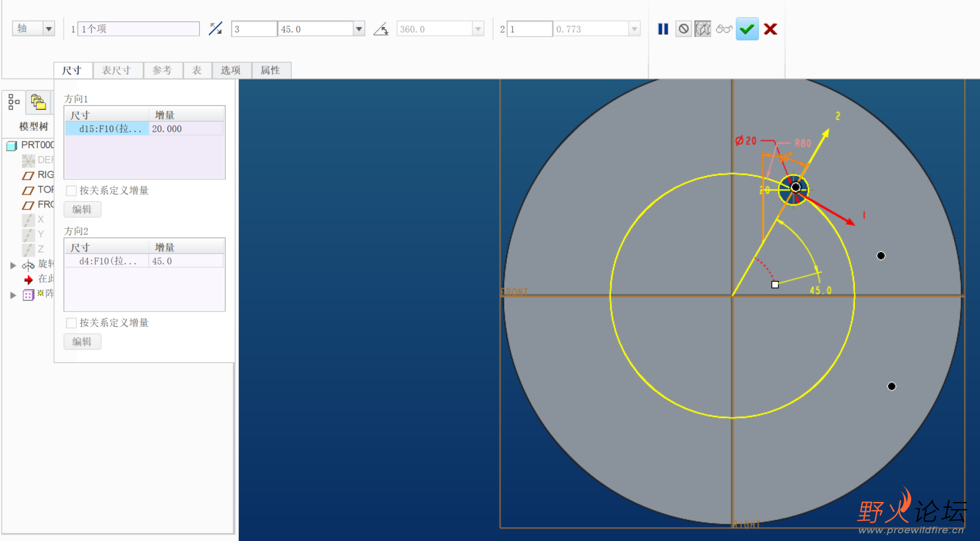The height and width of the screenshot is (541, 980).
Task: Open the 选项 tab
Action: [231, 70]
